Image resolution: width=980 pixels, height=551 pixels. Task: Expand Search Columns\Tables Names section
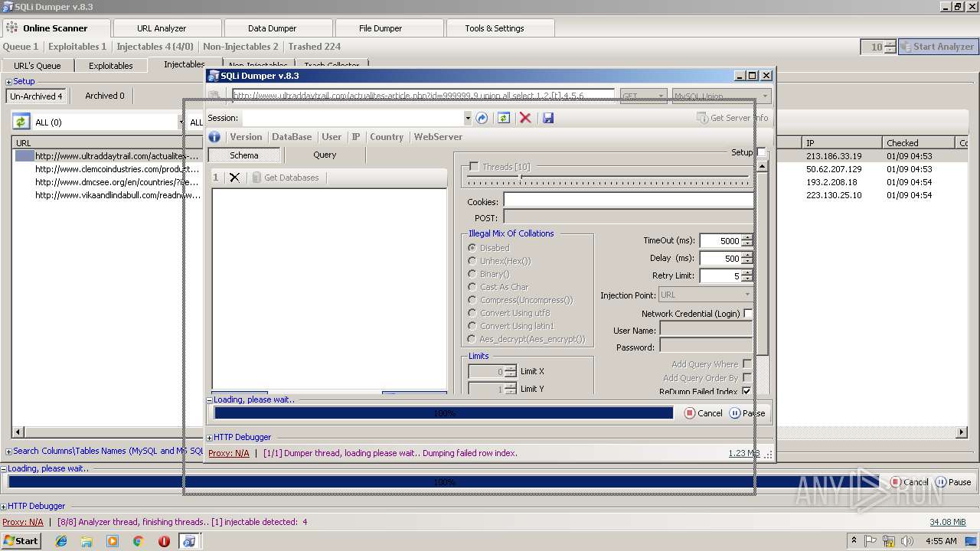click(x=9, y=452)
